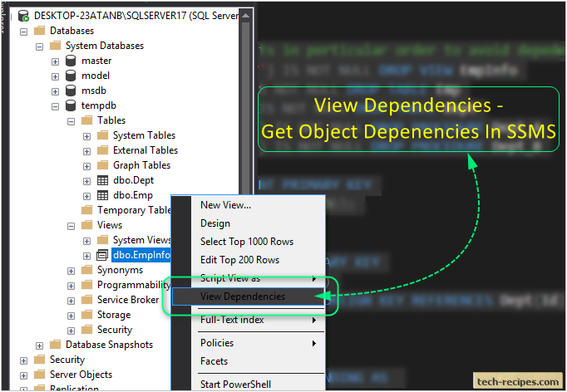Click the Views folder icon

(86, 225)
